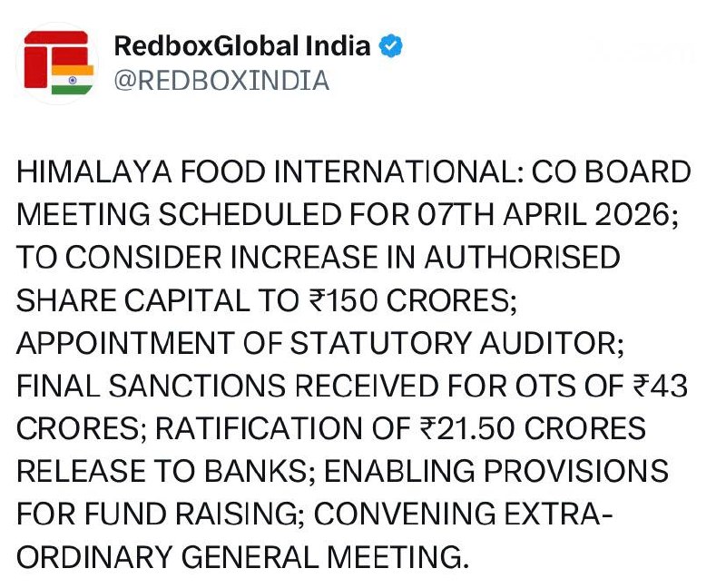Click the blue verified badge
Screen dimensions: 726x588
(x=390, y=46)
